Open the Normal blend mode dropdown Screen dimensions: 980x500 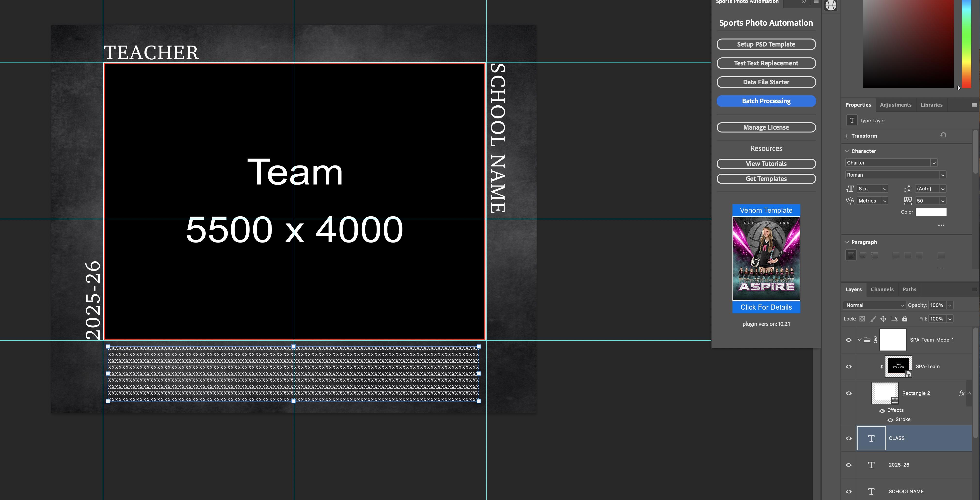point(874,305)
